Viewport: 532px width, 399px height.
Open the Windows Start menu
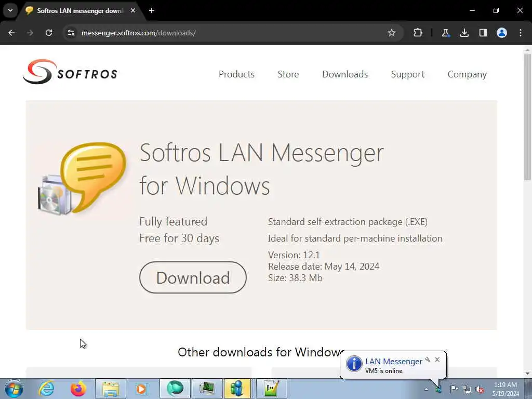coord(14,389)
